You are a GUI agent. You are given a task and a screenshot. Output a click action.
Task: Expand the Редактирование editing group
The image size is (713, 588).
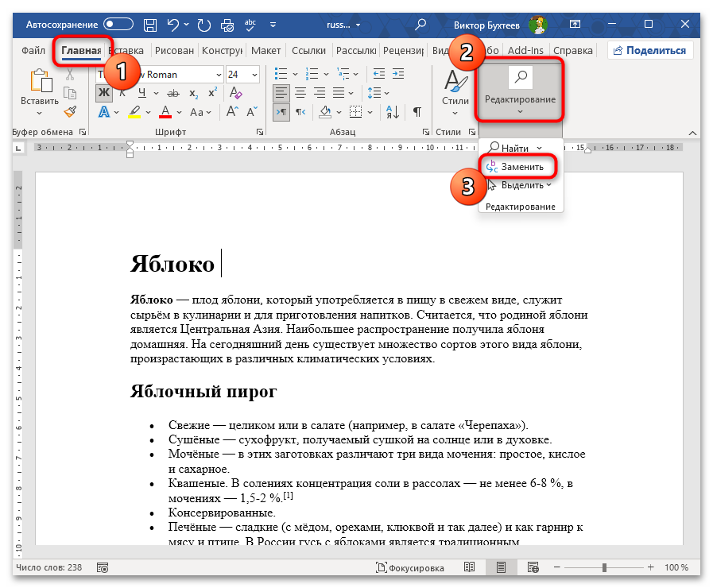point(521,91)
